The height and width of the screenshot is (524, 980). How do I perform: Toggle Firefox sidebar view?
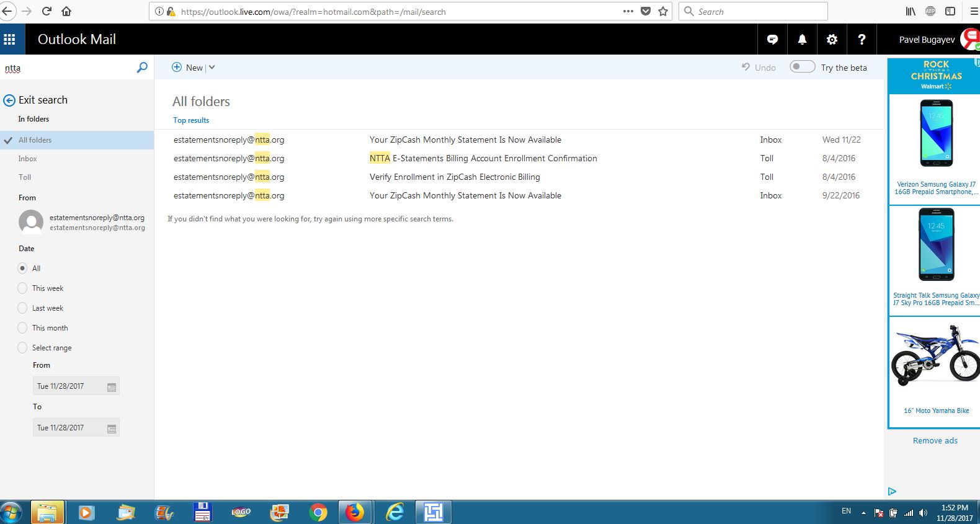point(950,11)
